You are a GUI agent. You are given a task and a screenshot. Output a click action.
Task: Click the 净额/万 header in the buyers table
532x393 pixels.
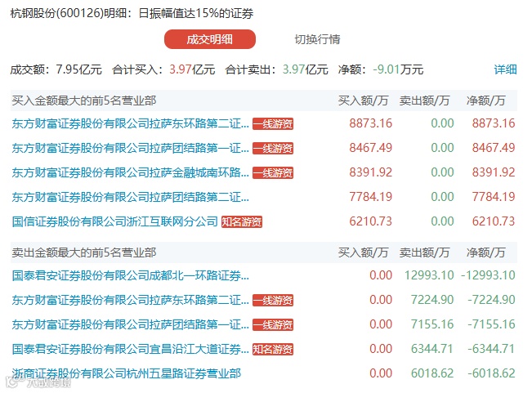(486, 100)
